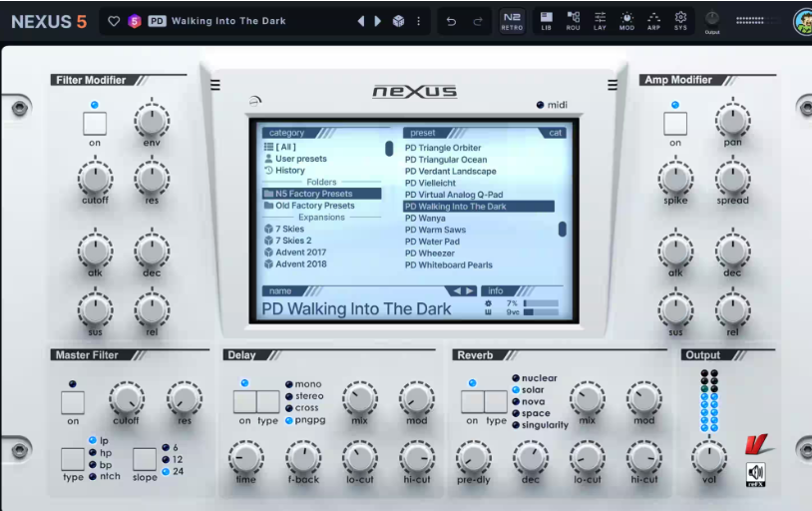Click the red V logo in Output
The height and width of the screenshot is (511, 812).
point(757,445)
